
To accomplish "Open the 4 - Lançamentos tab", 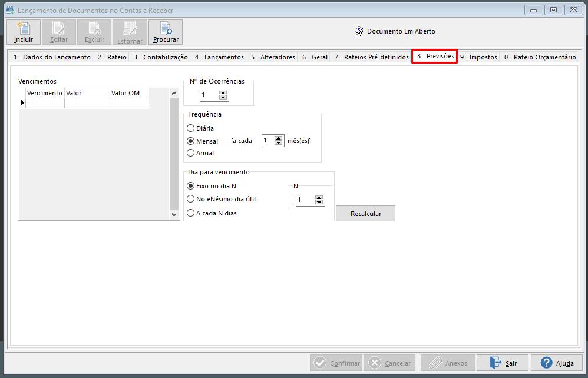I will point(219,57).
